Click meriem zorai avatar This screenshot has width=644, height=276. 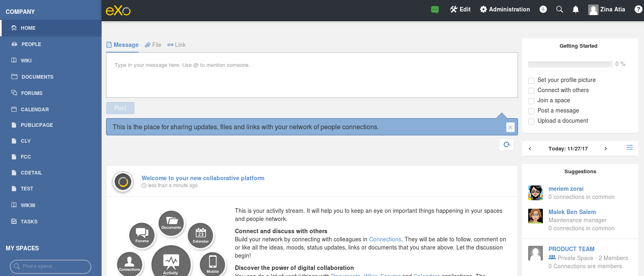536,193
